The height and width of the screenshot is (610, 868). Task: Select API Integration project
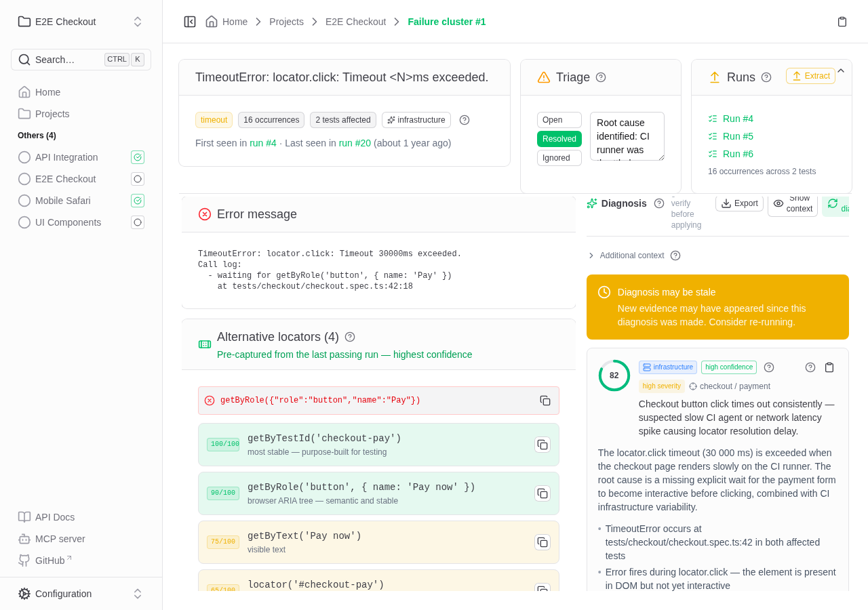tap(66, 157)
